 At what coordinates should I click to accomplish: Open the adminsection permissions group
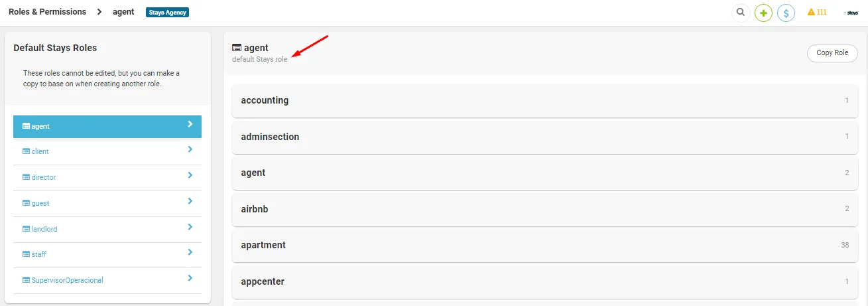[544, 137]
